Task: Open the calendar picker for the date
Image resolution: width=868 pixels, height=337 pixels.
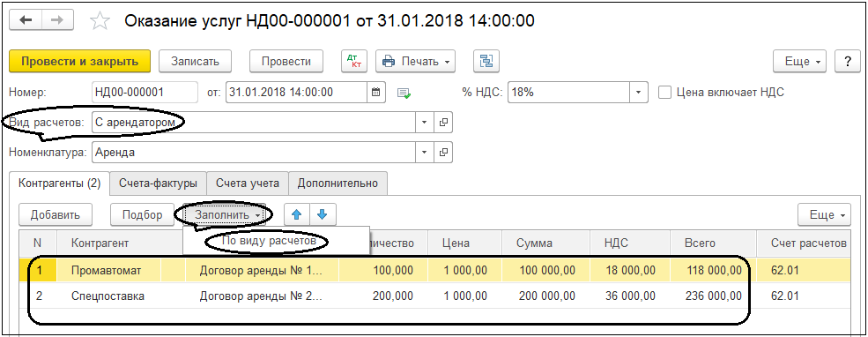Action: click(376, 93)
